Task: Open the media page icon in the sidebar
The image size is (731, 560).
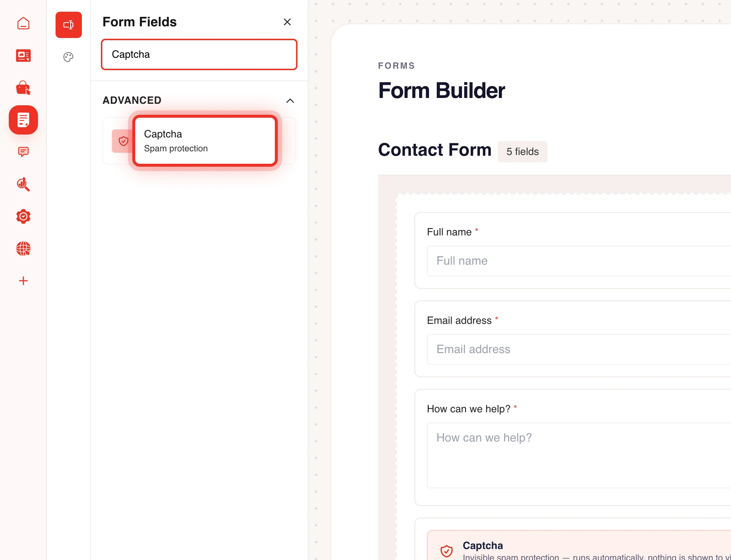Action: coord(23,56)
